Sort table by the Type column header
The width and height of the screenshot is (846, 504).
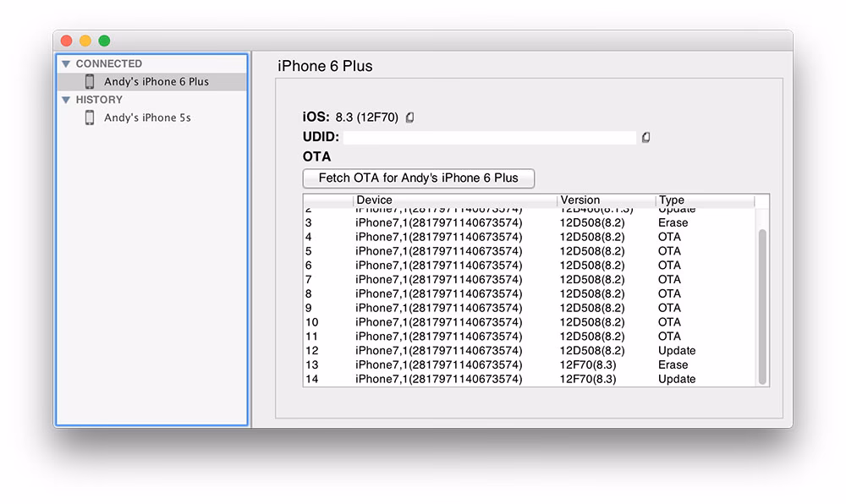pos(707,200)
